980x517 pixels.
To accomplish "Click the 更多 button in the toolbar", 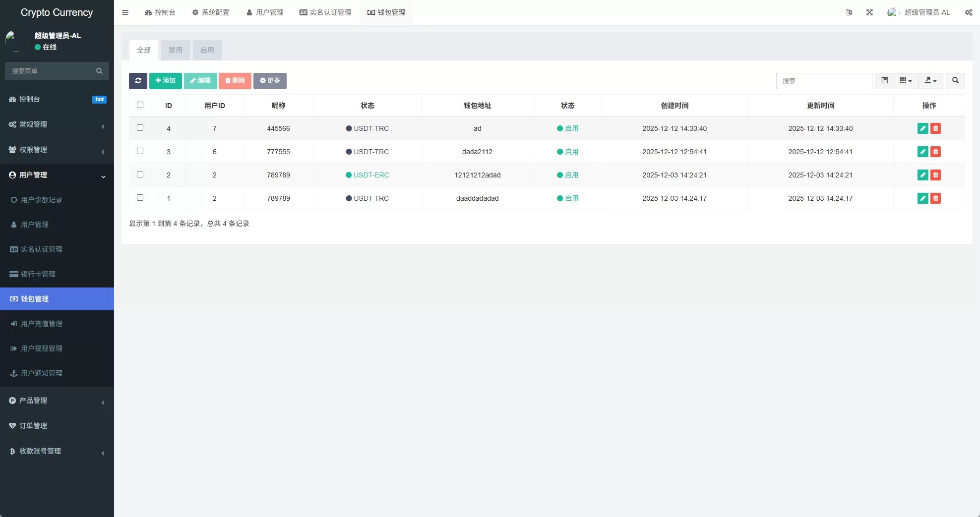I will click(270, 80).
